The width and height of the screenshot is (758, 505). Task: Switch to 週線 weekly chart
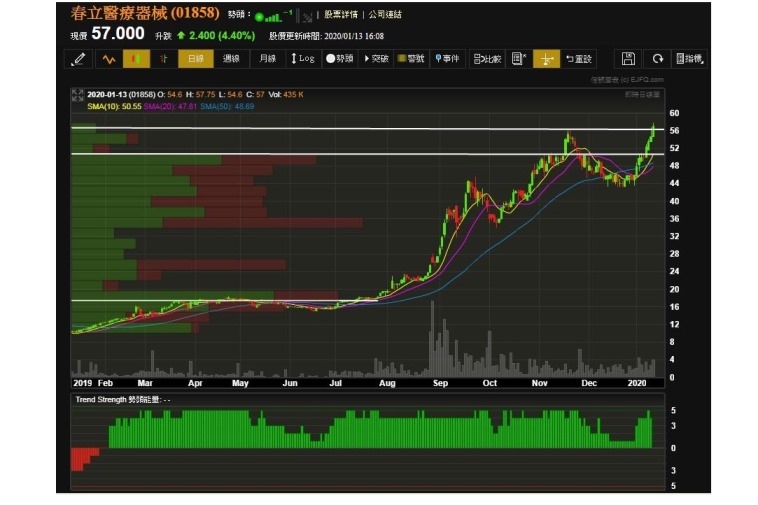pos(231,59)
